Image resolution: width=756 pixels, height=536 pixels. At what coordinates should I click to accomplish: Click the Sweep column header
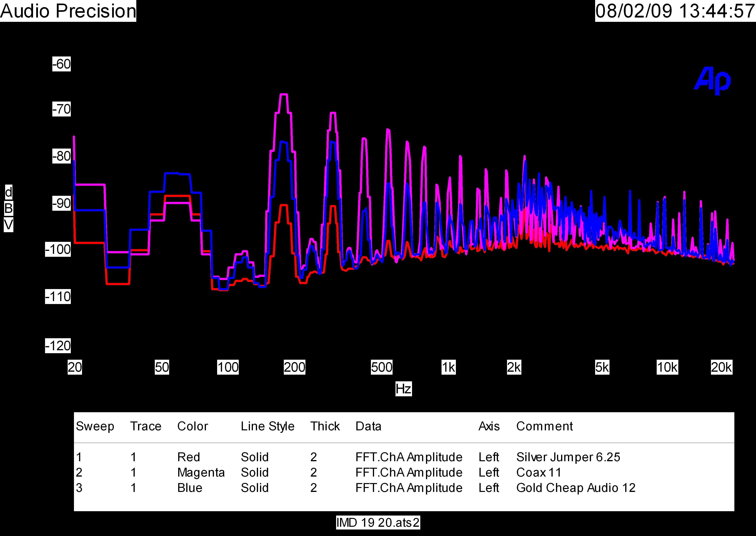[x=95, y=426]
